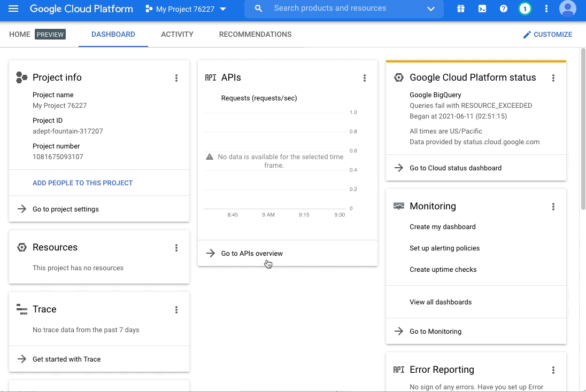Click Go to Monitoring text link
The height and width of the screenshot is (392, 586).
[x=435, y=331]
